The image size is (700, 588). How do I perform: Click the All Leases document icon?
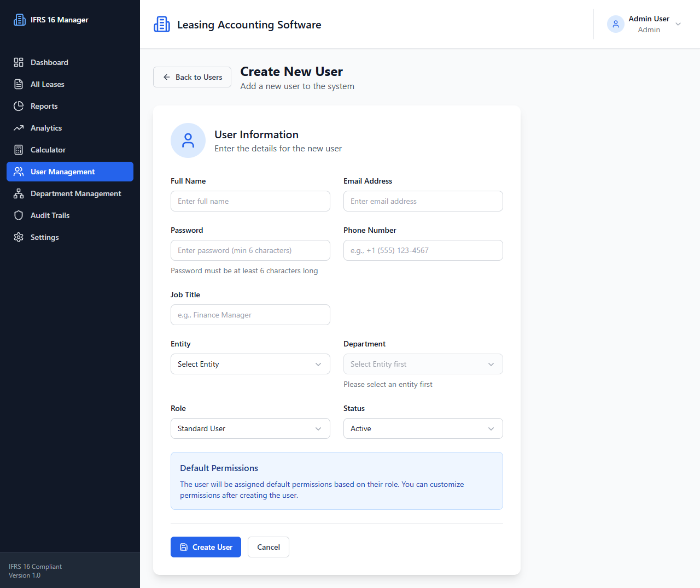[x=19, y=84]
